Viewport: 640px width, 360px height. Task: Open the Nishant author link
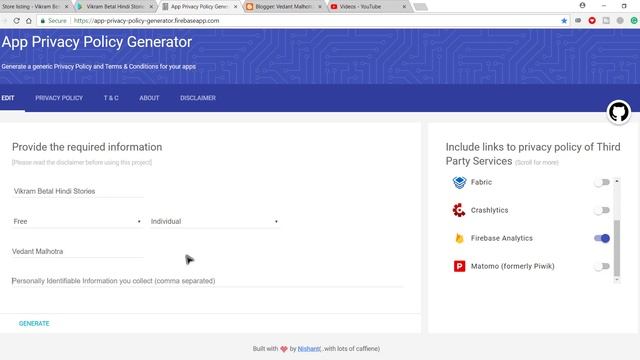pos(309,349)
